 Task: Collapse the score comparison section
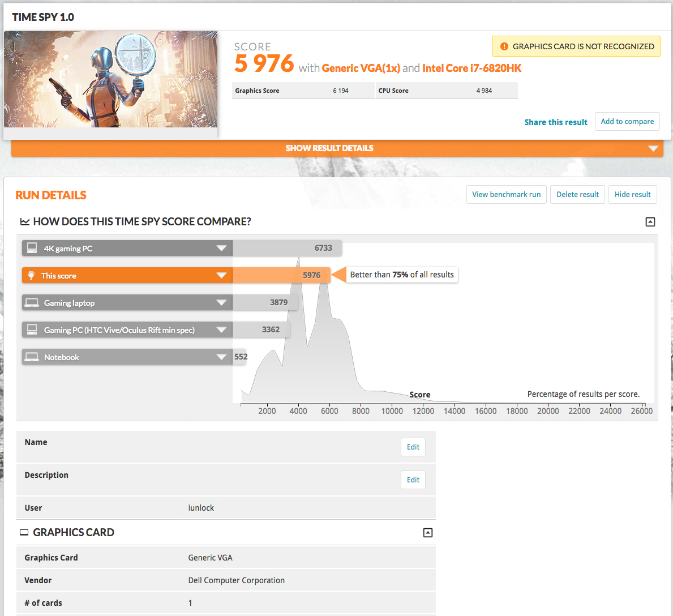point(650,222)
